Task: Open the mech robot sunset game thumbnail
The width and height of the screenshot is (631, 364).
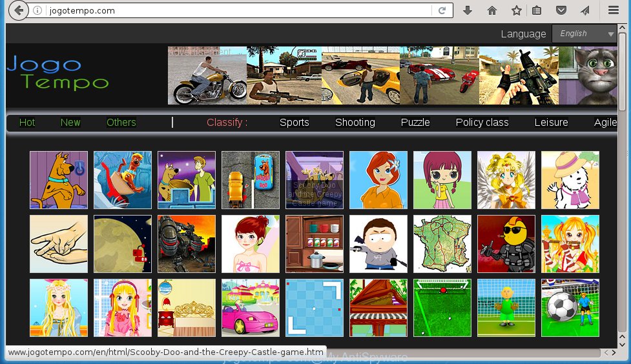Action: point(187,244)
